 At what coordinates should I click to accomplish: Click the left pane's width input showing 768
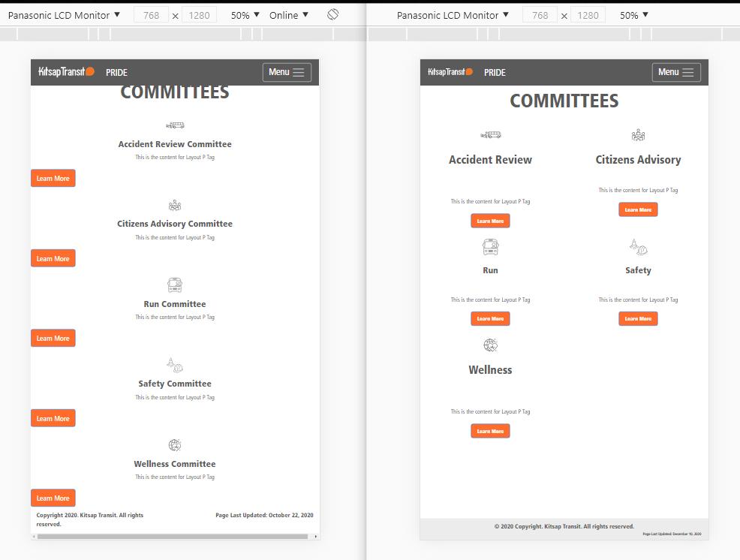pos(152,15)
